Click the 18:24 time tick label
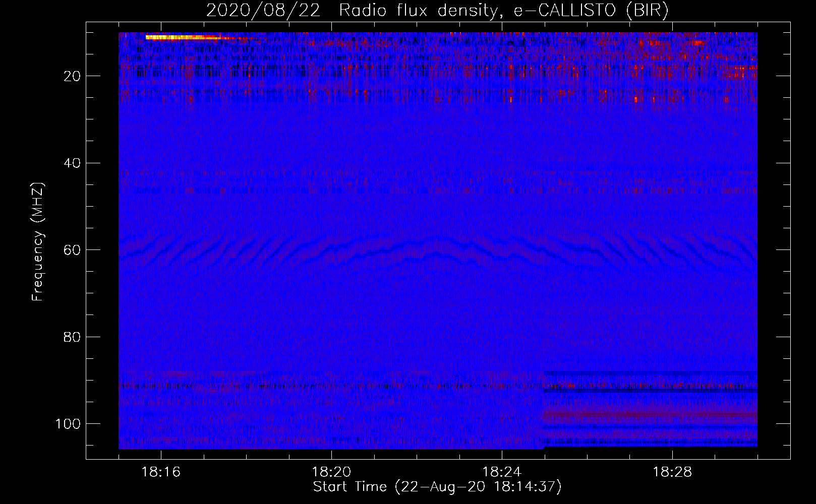Screen dimensions: 816x504 coord(502,472)
